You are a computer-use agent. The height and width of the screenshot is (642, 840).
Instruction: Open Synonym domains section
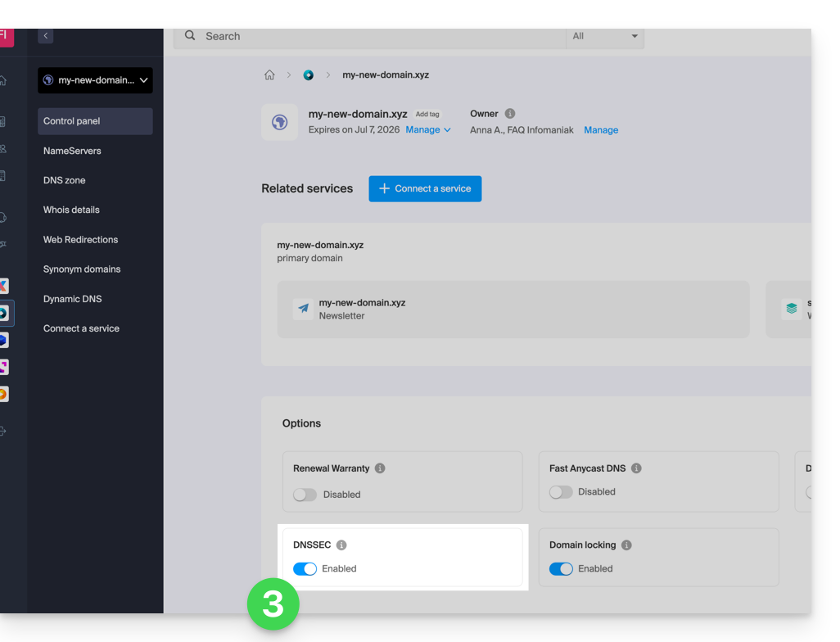tap(82, 269)
